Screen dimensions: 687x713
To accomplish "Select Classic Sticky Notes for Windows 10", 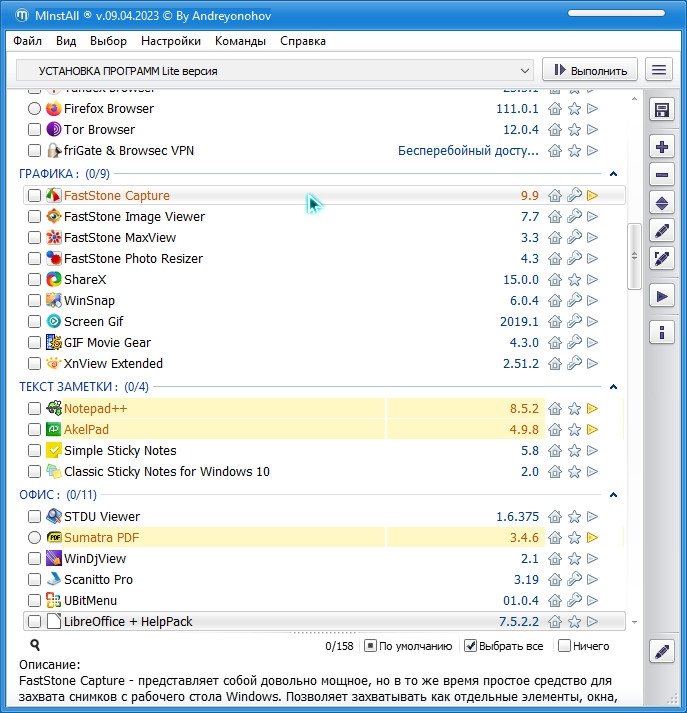I will point(324,472).
